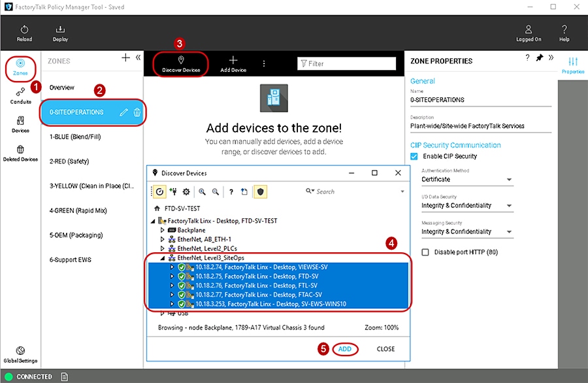Open the Authentication Method dropdown

467,179
